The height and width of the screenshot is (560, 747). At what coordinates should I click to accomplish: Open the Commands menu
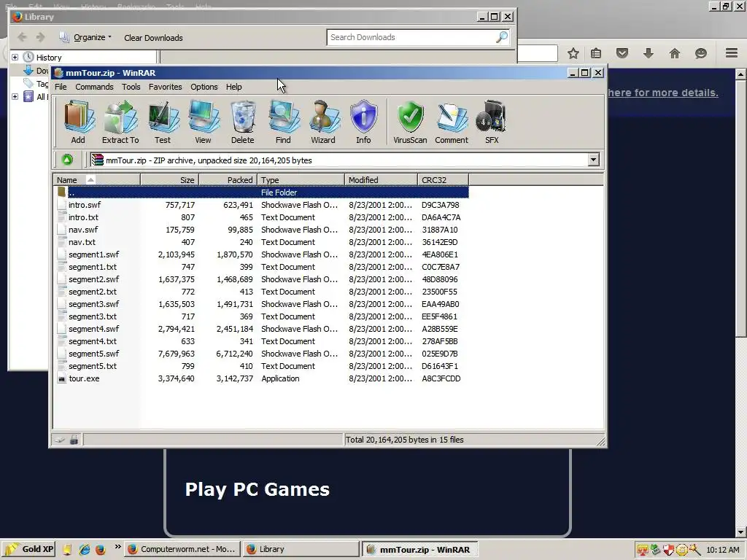(x=94, y=87)
